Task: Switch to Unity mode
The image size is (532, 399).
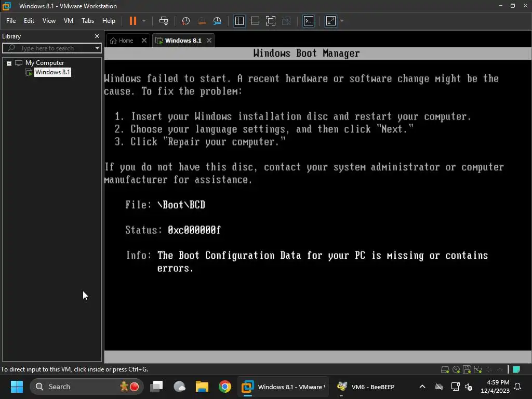Action: pyautogui.click(x=286, y=21)
